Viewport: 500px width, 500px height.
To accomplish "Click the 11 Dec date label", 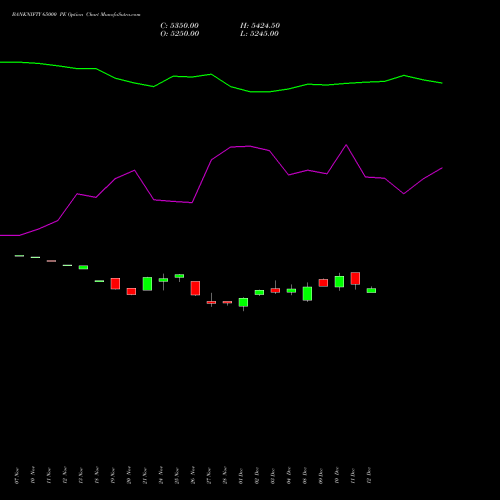I will (353, 476).
